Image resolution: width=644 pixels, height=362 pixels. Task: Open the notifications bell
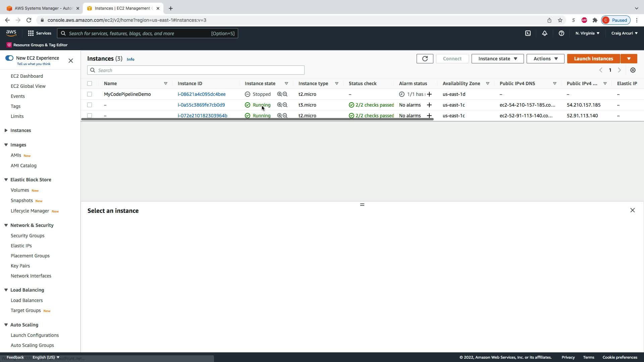[544, 33]
